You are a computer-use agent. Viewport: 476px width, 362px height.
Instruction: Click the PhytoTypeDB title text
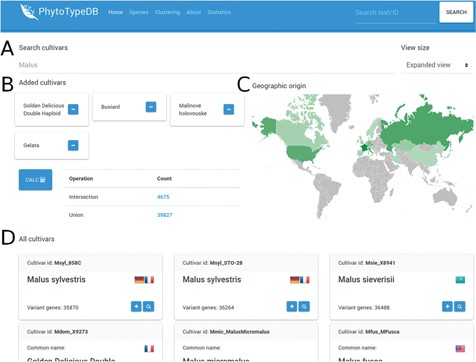click(68, 12)
